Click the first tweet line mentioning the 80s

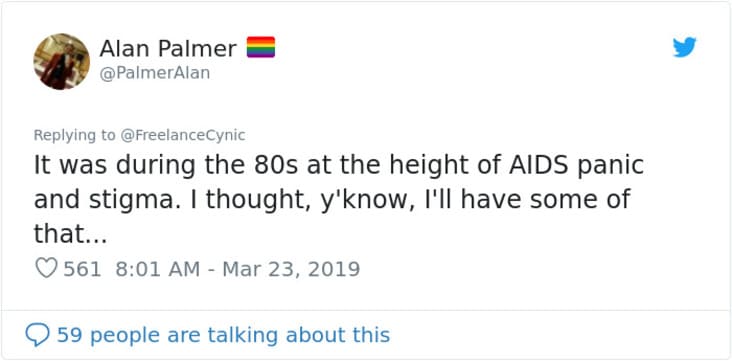pos(339,165)
